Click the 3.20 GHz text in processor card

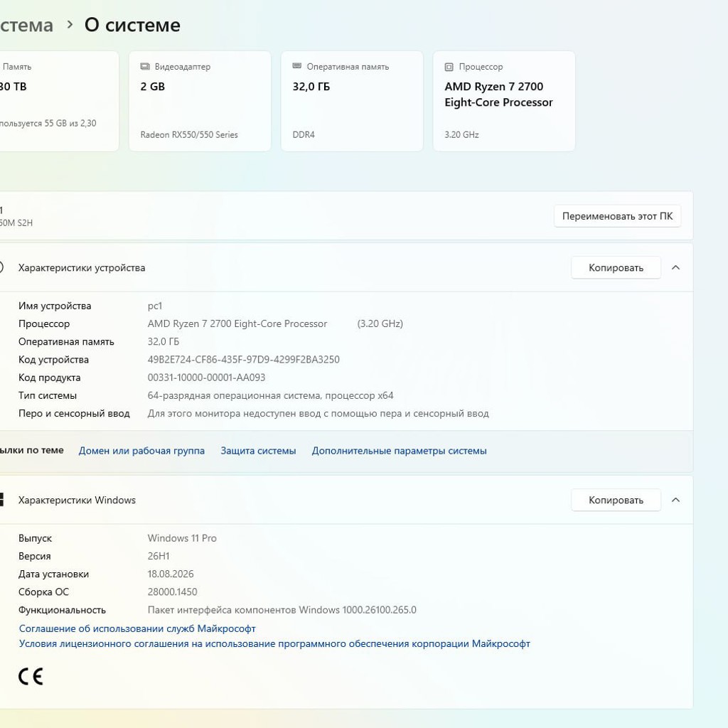click(x=461, y=134)
